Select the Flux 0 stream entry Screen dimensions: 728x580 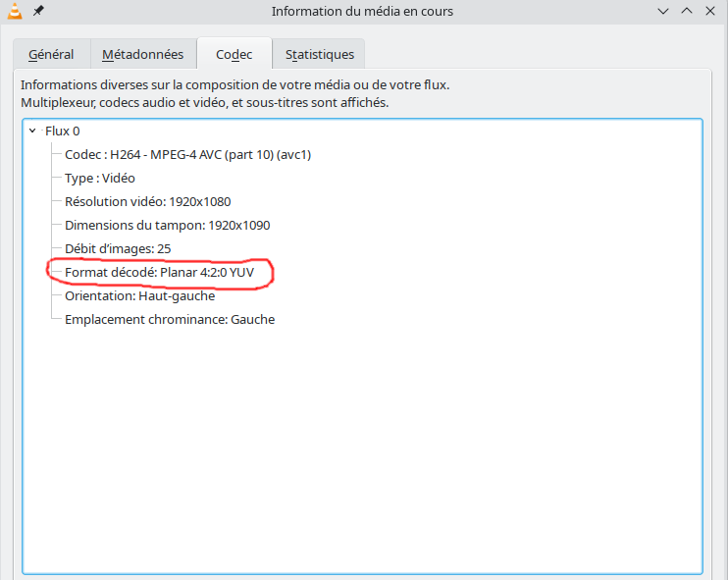62,131
